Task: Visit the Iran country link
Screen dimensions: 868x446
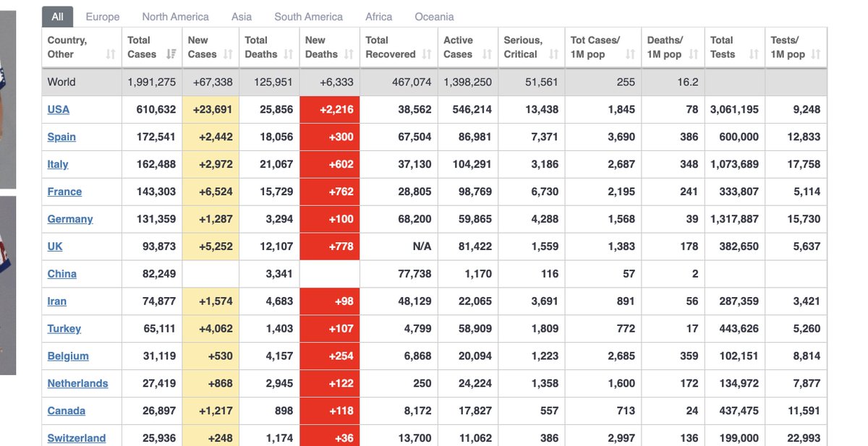Action: (57, 302)
